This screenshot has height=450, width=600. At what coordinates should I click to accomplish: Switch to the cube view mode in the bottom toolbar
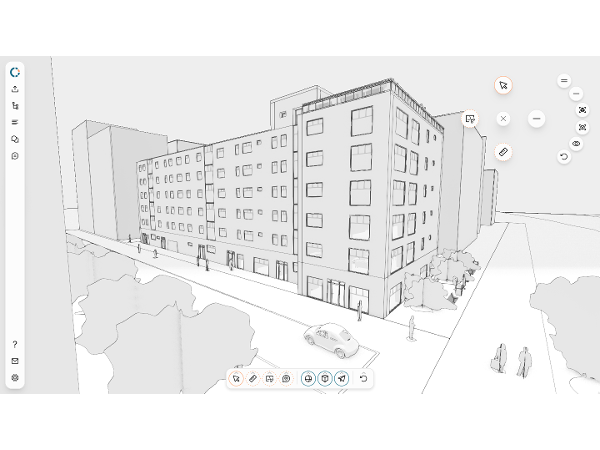(x=325, y=379)
